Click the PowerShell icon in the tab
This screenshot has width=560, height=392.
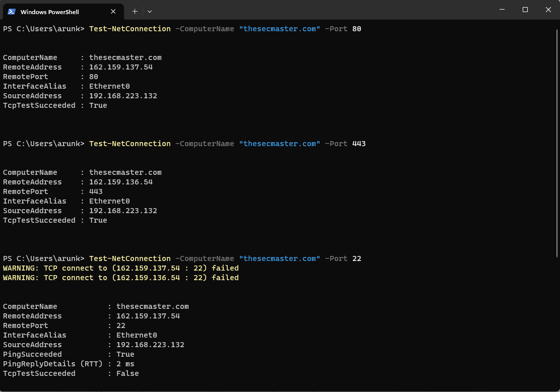click(x=12, y=12)
